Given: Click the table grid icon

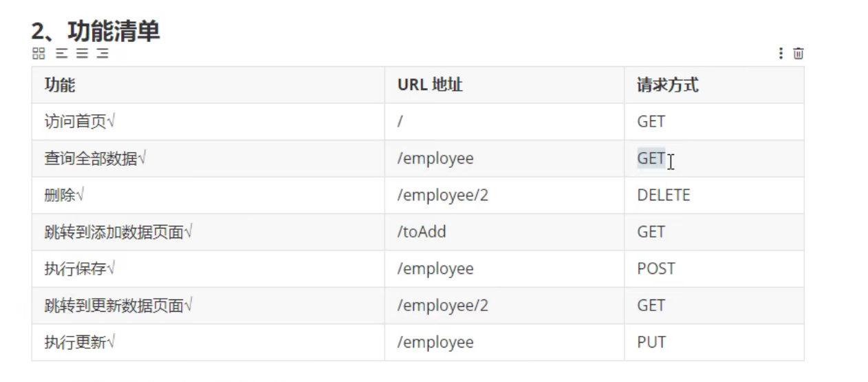Looking at the screenshot, I should [39, 53].
